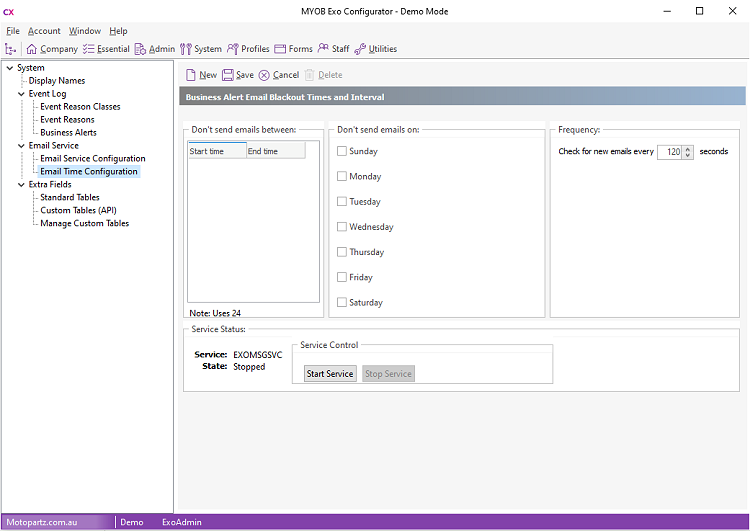The height and width of the screenshot is (531, 750).
Task: Click the System tools icon
Action: 186,49
